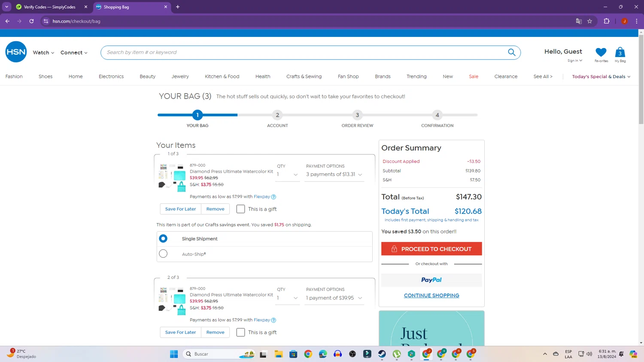Open payment options for item 1

(x=334, y=175)
